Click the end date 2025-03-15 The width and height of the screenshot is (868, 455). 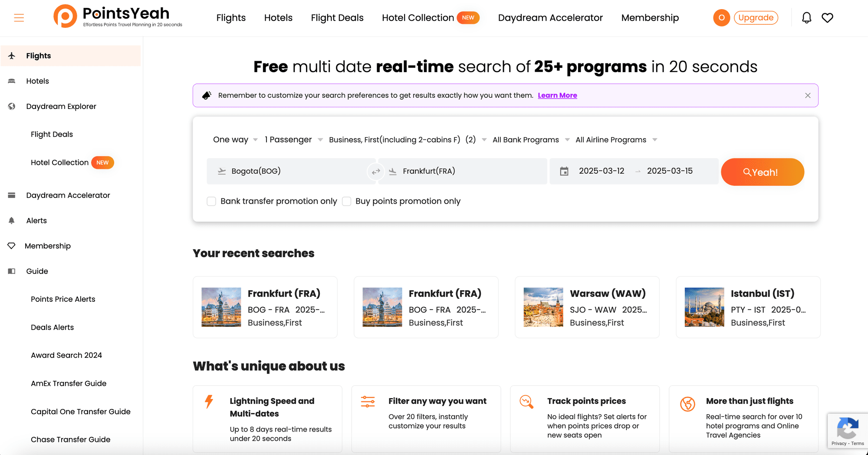(x=670, y=171)
